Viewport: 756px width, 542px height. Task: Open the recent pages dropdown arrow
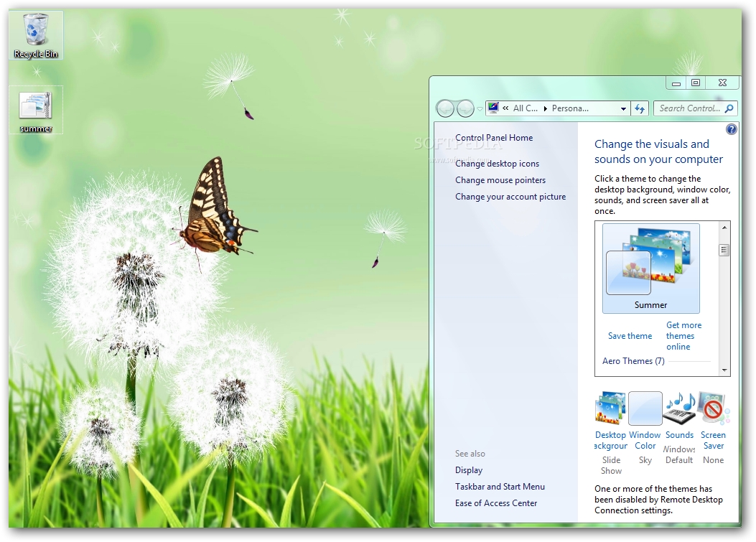pos(480,109)
